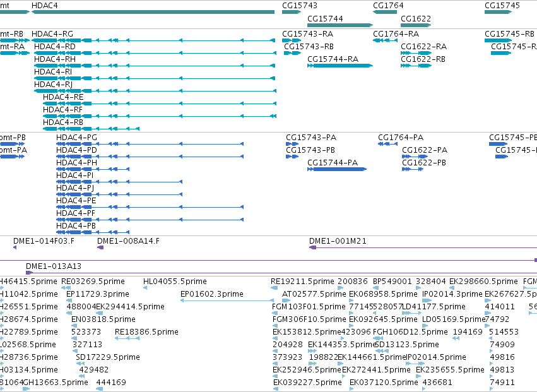Click transcript HDAC4-RE

[160, 104]
